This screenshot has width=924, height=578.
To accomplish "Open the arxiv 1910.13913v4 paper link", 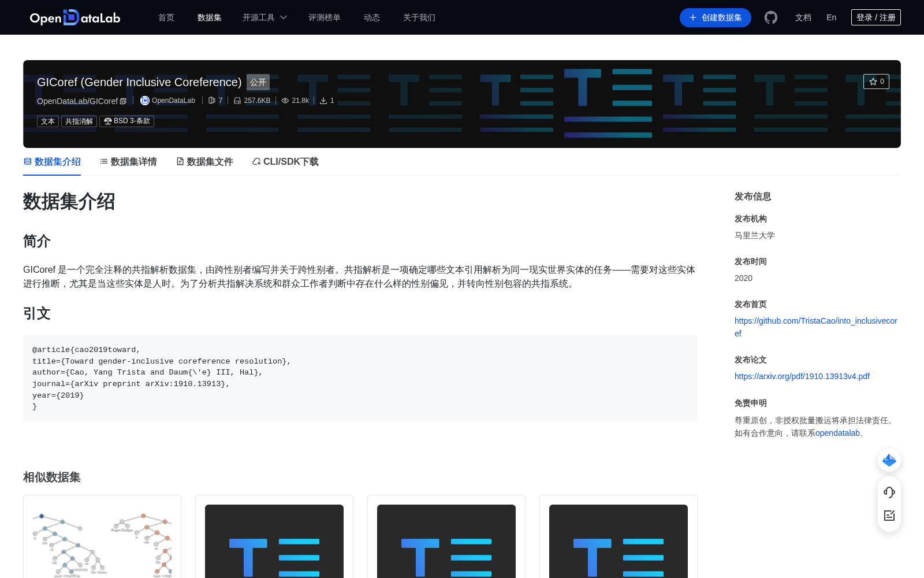I will pos(802,376).
